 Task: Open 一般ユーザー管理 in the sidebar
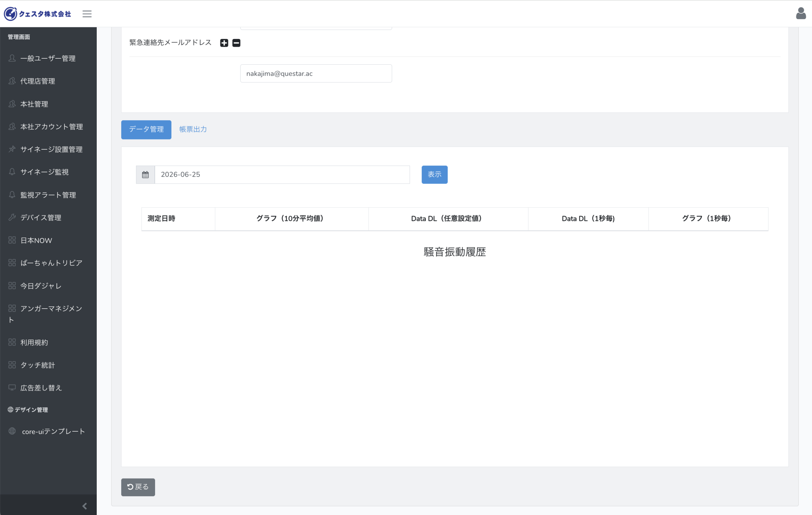(48, 58)
